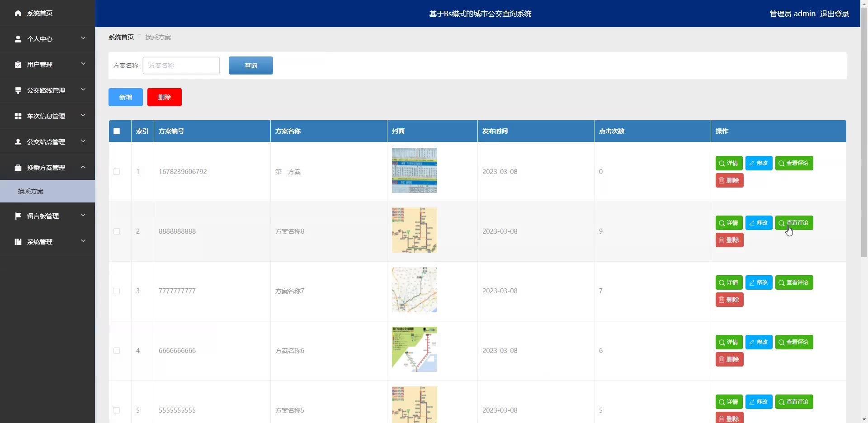Screen dimensions: 868x423
Task: Click the briefcase icon for 换乘方案管理
Action: tap(18, 168)
